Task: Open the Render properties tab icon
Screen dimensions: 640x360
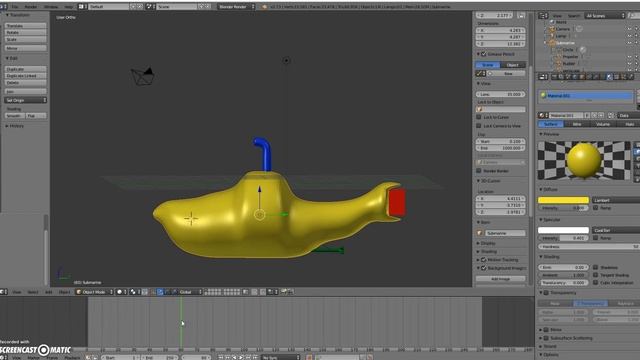Action: [x=554, y=77]
